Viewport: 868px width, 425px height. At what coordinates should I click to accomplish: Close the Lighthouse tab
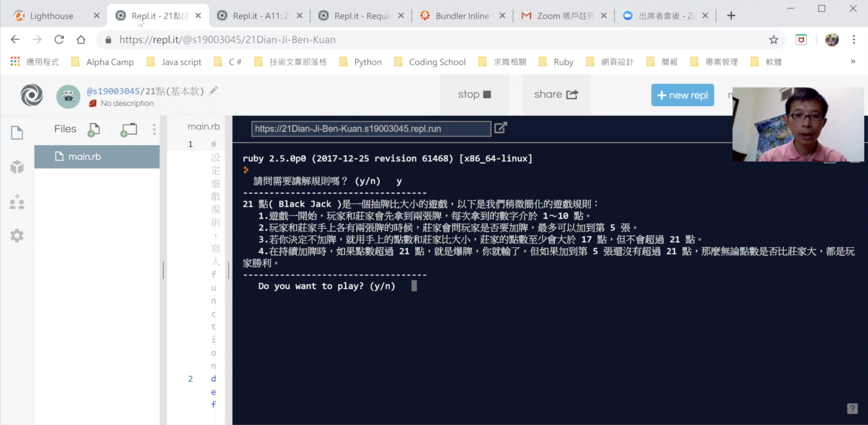97,16
